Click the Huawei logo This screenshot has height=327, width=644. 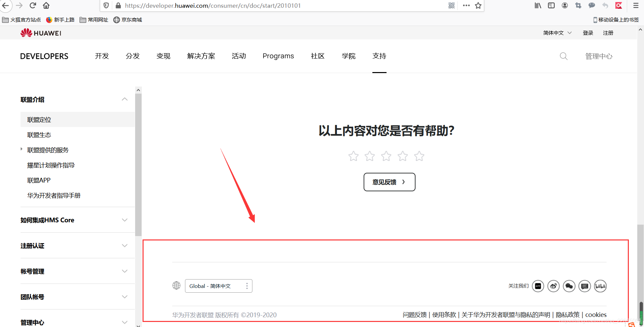(41, 33)
